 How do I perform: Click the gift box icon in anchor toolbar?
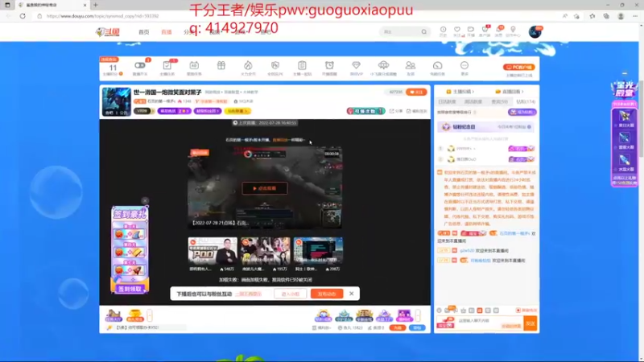click(x=221, y=65)
